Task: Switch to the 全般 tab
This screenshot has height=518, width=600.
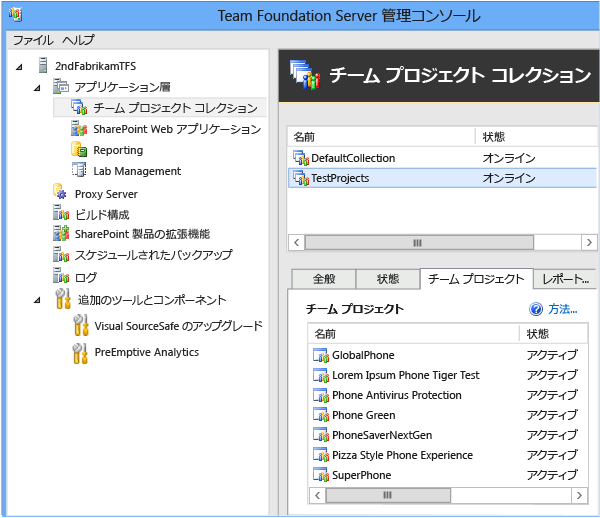Action: point(324,279)
